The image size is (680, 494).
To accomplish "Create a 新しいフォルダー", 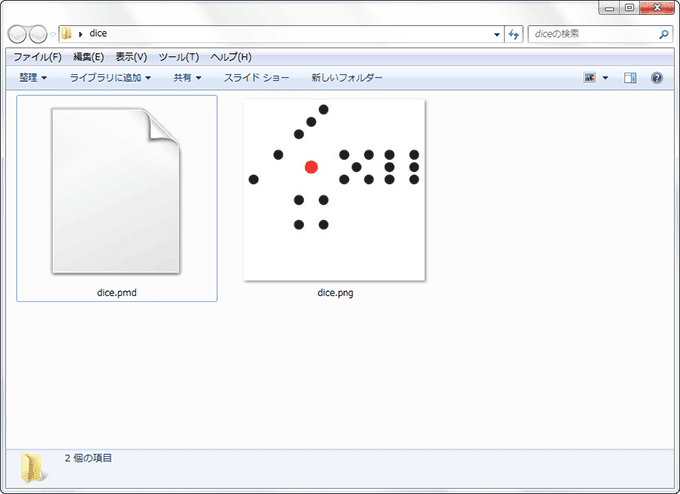I will coord(347,78).
